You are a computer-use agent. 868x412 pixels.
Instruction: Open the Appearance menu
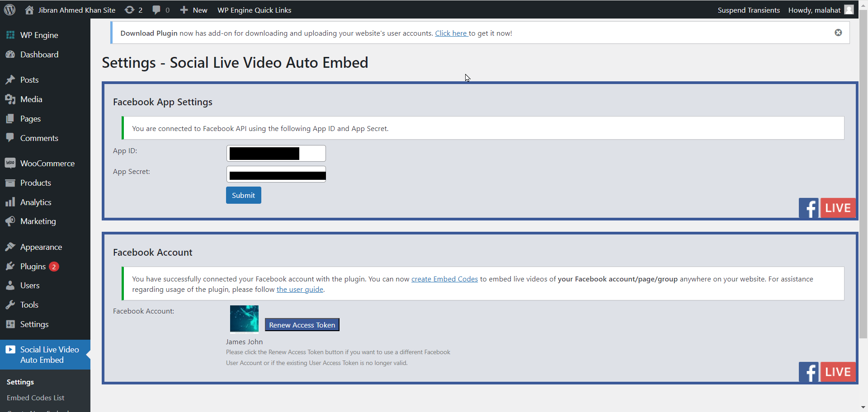tap(41, 247)
